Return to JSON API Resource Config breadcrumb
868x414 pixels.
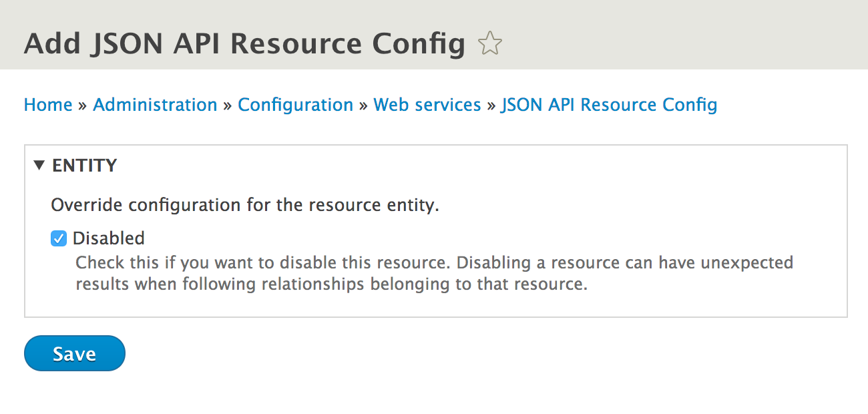click(609, 105)
